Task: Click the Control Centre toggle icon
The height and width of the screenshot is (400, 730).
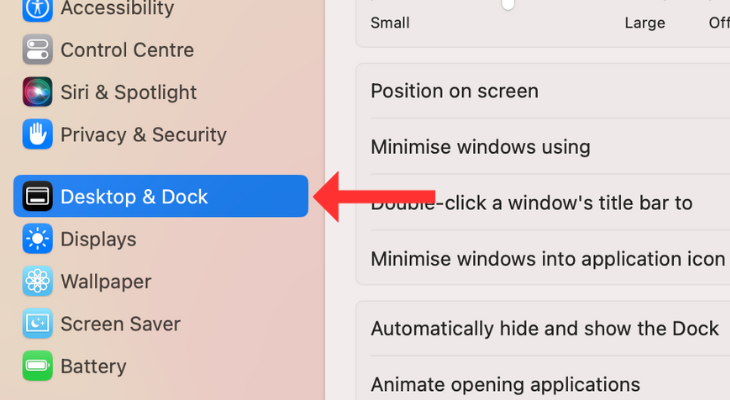Action: (x=37, y=50)
